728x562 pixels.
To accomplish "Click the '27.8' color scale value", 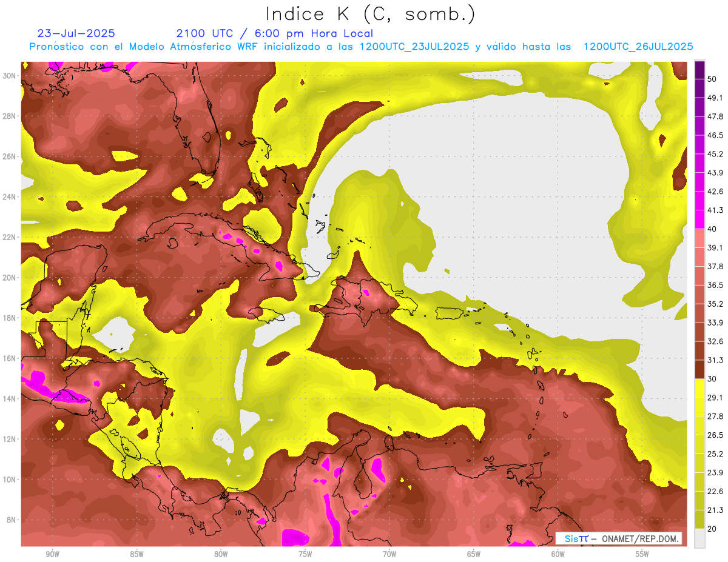I will tap(715, 416).
